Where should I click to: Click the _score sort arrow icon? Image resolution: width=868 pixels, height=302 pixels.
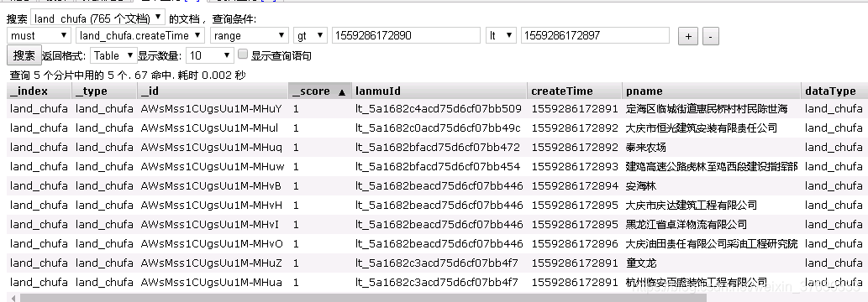click(342, 91)
